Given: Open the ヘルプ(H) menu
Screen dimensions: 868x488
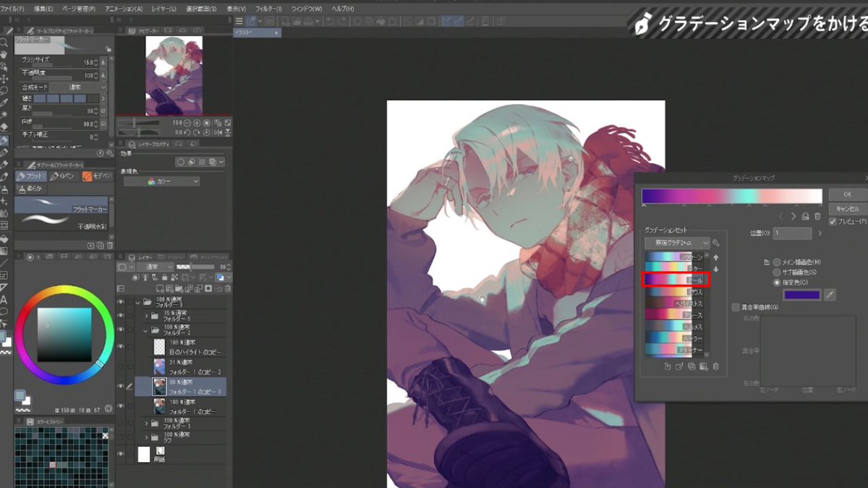Looking at the screenshot, I should tap(341, 9).
